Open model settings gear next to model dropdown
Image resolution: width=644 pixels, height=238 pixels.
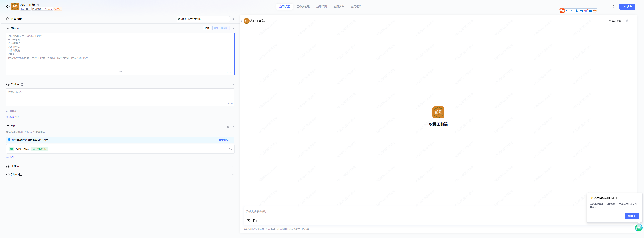[x=233, y=19]
